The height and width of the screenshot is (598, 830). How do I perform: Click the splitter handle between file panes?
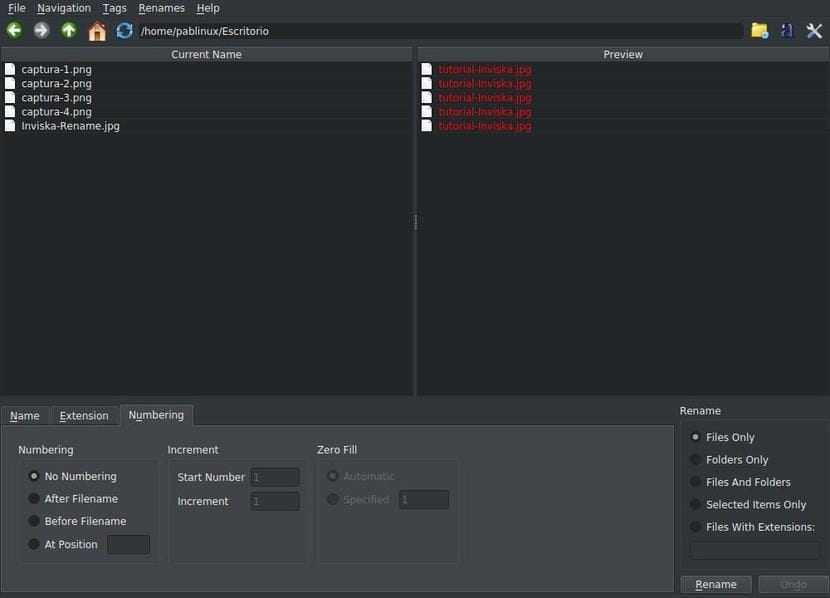[x=415, y=222]
